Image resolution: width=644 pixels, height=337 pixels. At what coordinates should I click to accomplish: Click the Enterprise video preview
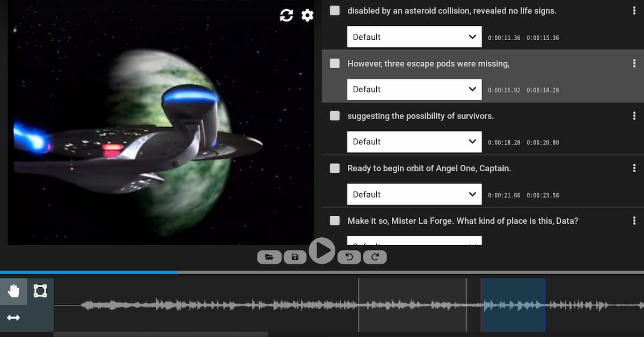click(x=161, y=122)
